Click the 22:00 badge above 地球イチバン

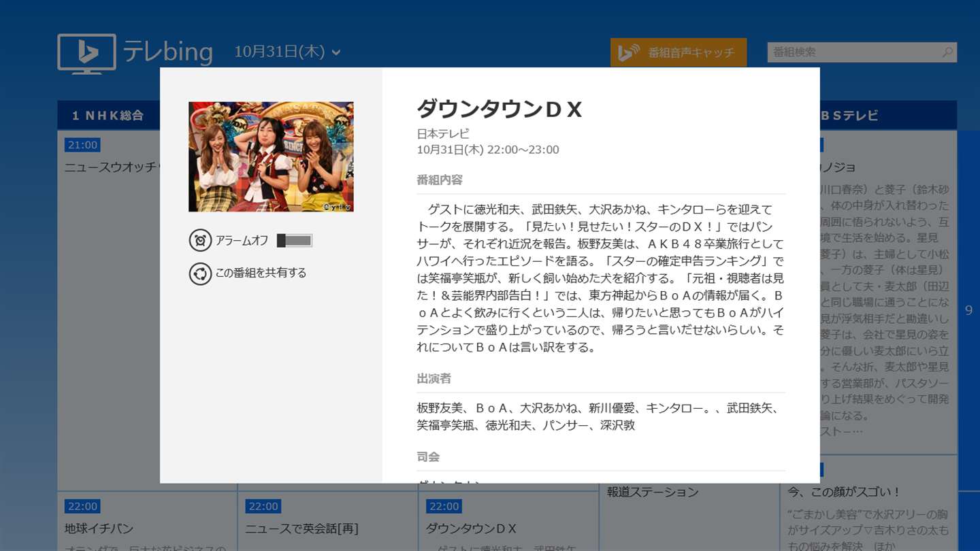click(x=82, y=506)
